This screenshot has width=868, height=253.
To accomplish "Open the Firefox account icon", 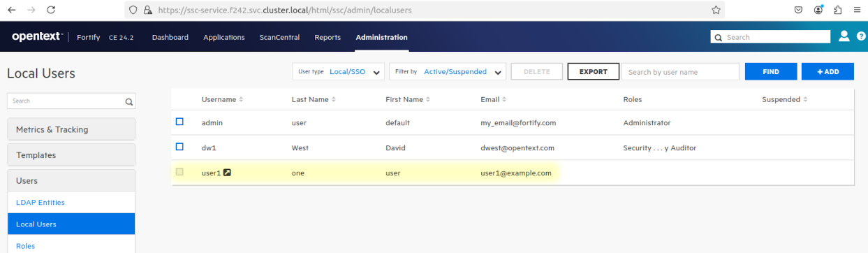I will pos(818,10).
